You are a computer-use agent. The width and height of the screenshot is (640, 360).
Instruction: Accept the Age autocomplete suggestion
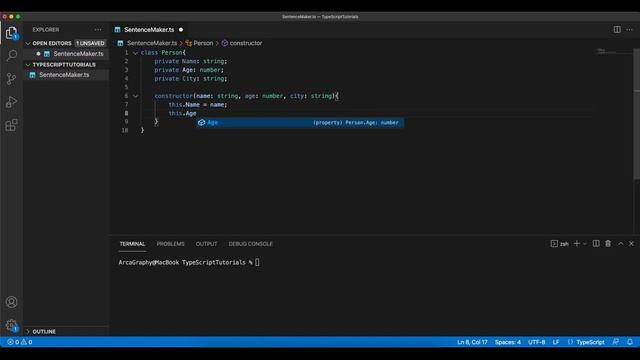(x=300, y=122)
